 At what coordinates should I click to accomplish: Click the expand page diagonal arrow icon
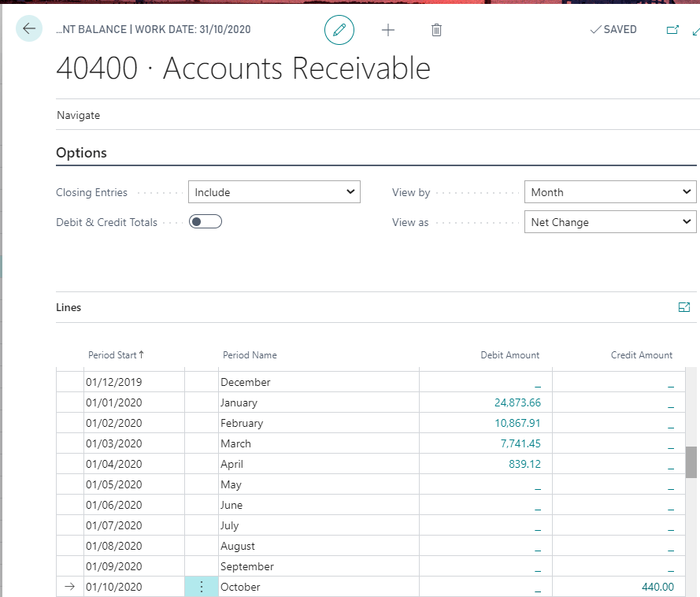pos(695,31)
